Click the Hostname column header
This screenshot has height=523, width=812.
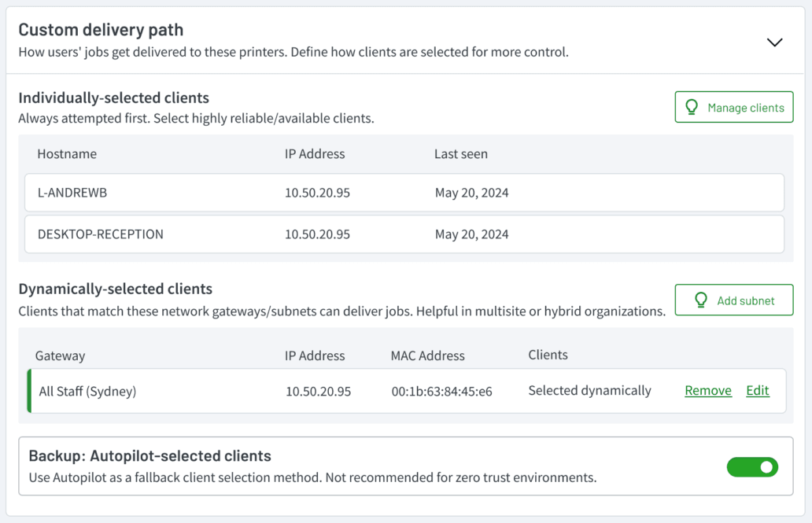67,154
